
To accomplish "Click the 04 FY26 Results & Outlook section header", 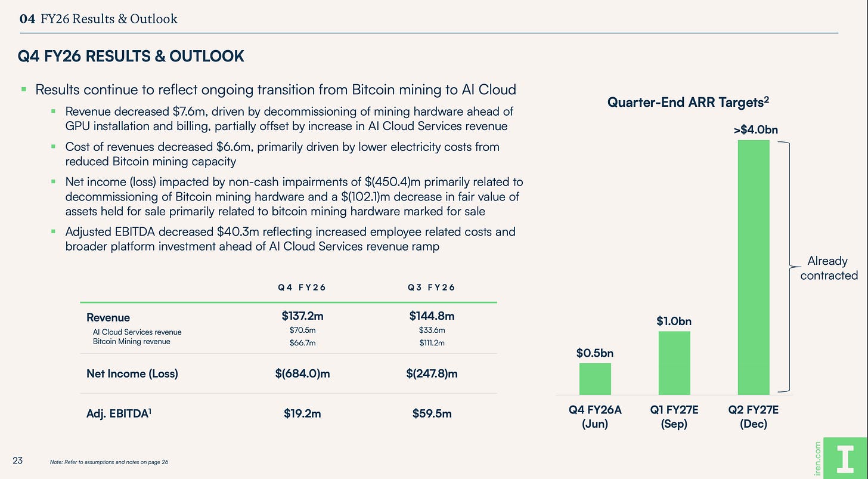I will (x=98, y=18).
